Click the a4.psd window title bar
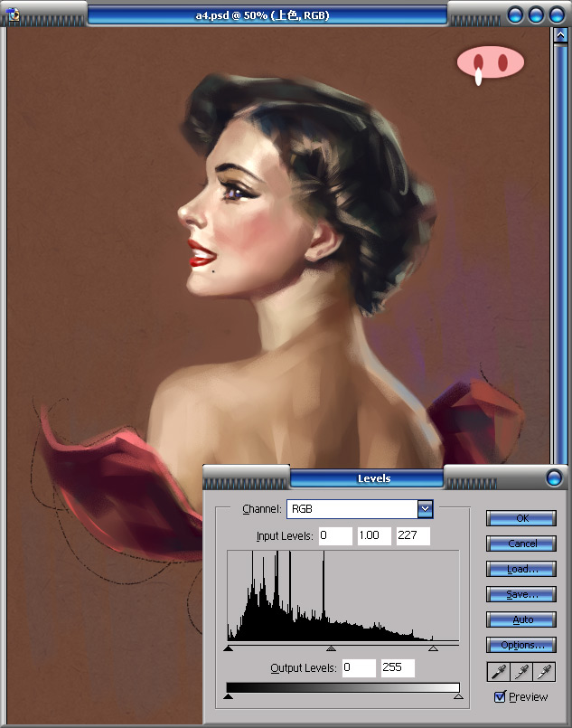 click(267, 15)
